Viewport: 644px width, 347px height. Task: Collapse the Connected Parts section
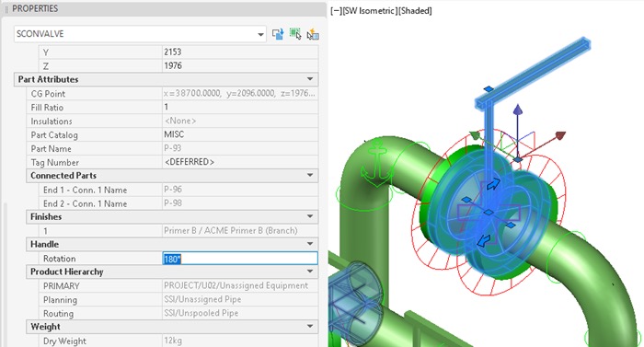click(x=310, y=175)
